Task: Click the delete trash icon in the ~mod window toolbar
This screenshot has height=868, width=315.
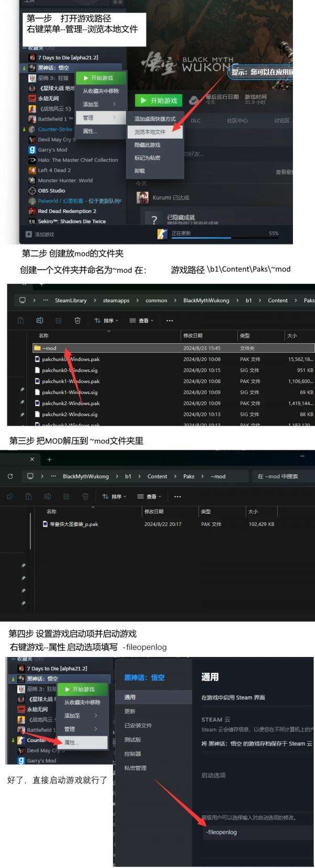Action: tap(85, 496)
